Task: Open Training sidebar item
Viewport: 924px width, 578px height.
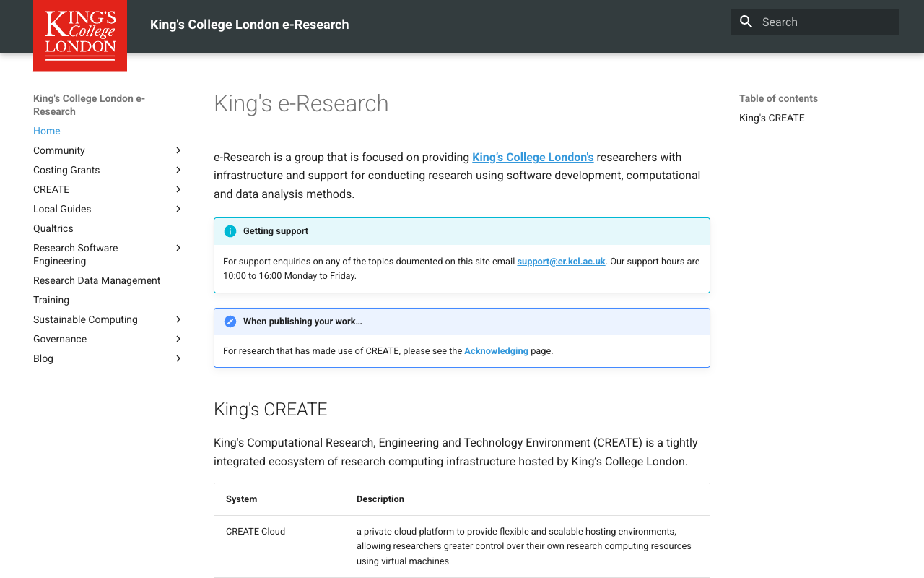Action: coord(51,300)
